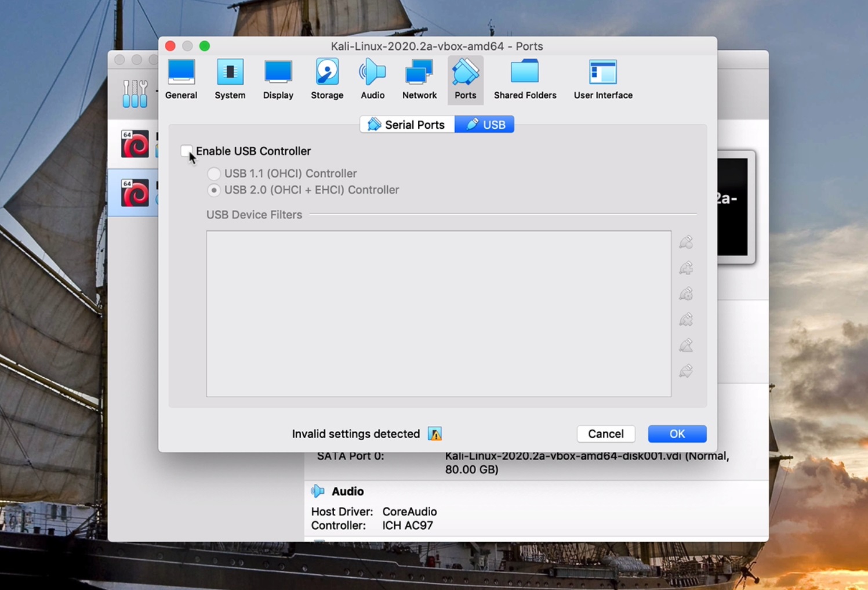Move USB filter down
Viewport: 868px width, 590px height.
(686, 371)
